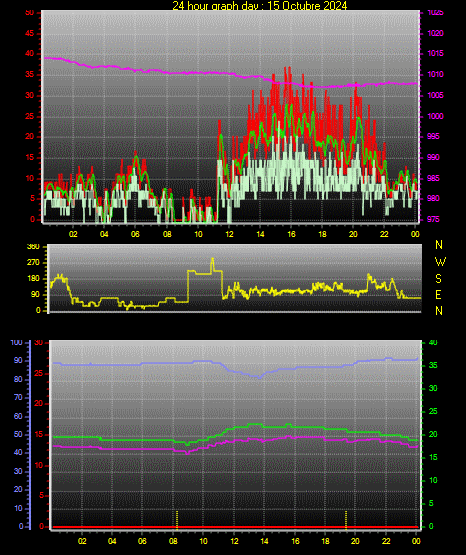
Task: Click the 35 value on wind speed axis
Action: point(30,74)
